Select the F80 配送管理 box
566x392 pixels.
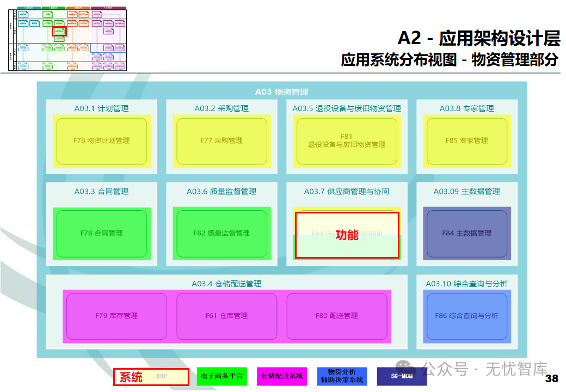tap(337, 316)
